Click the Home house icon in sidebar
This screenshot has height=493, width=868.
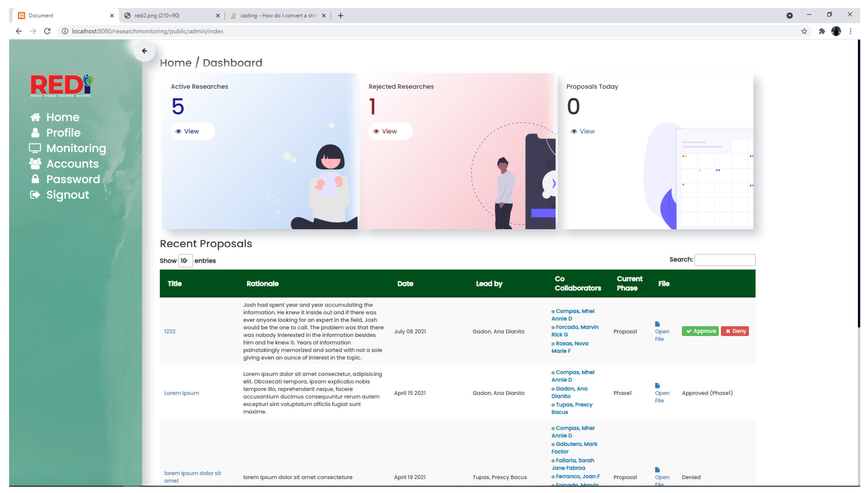[35, 117]
